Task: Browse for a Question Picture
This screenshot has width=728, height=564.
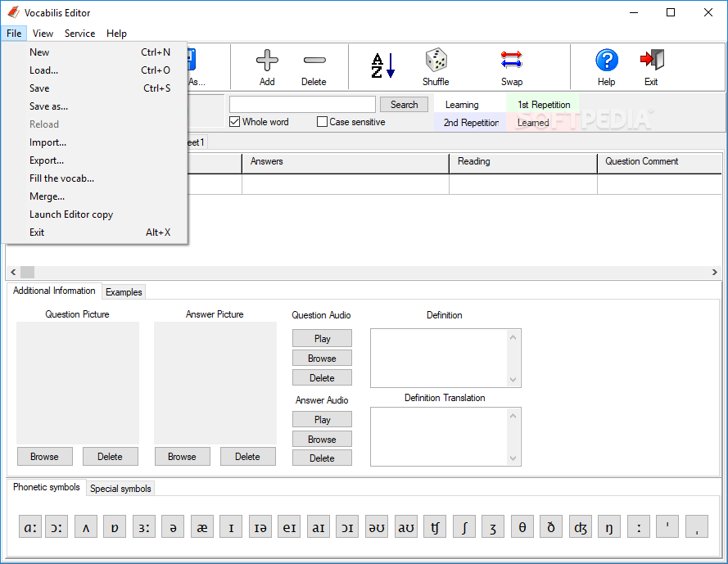Action: click(44, 456)
